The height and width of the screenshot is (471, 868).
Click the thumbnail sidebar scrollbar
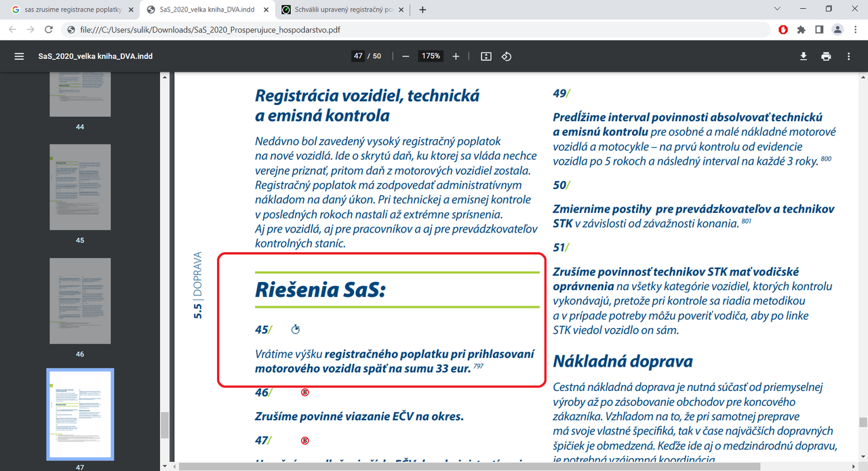tap(164, 425)
